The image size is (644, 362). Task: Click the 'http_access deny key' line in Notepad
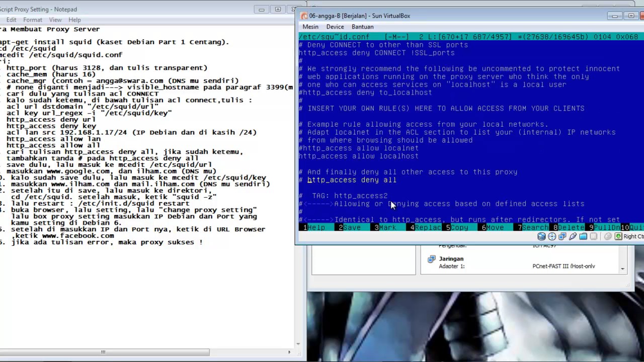click(x=51, y=126)
